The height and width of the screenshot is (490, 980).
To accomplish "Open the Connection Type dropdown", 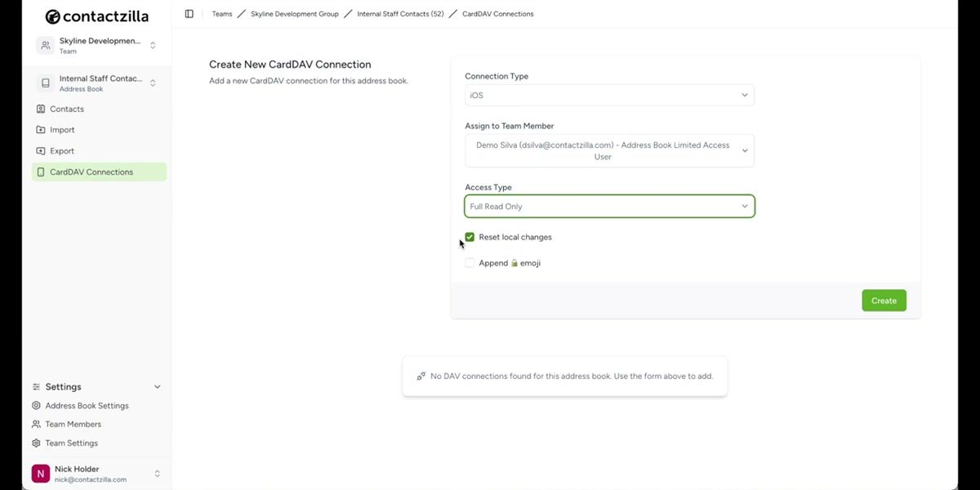I will click(609, 95).
